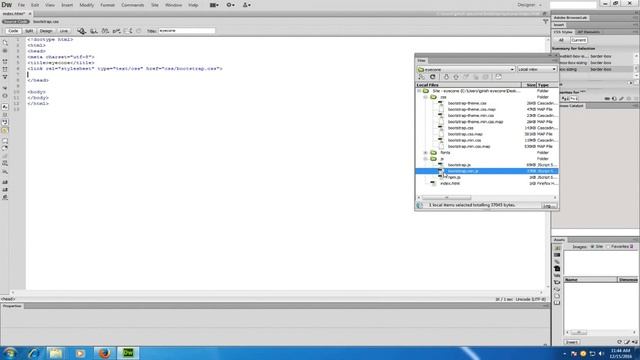This screenshot has width=640, height=360.
Task: Click the Insert button in Assets panel
Action: 571,342
